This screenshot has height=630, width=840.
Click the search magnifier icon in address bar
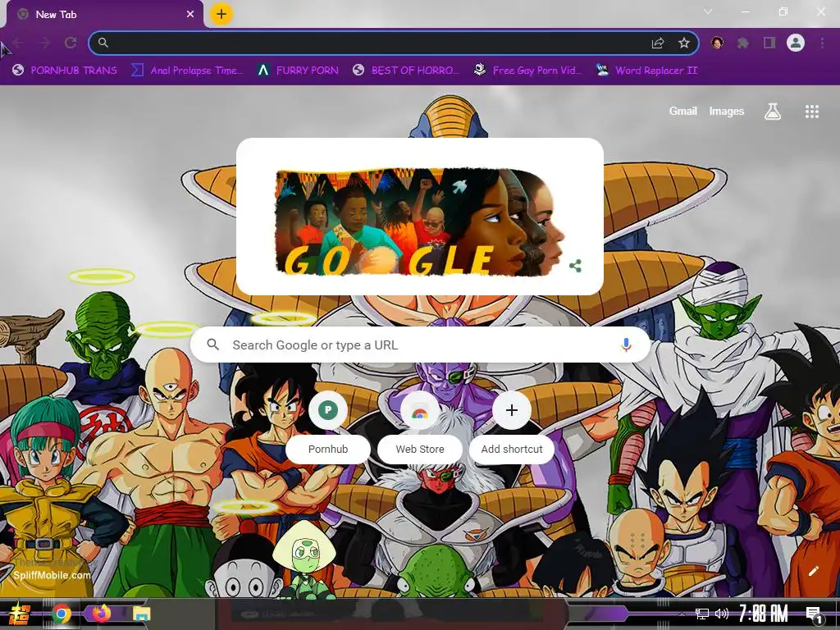click(x=103, y=43)
